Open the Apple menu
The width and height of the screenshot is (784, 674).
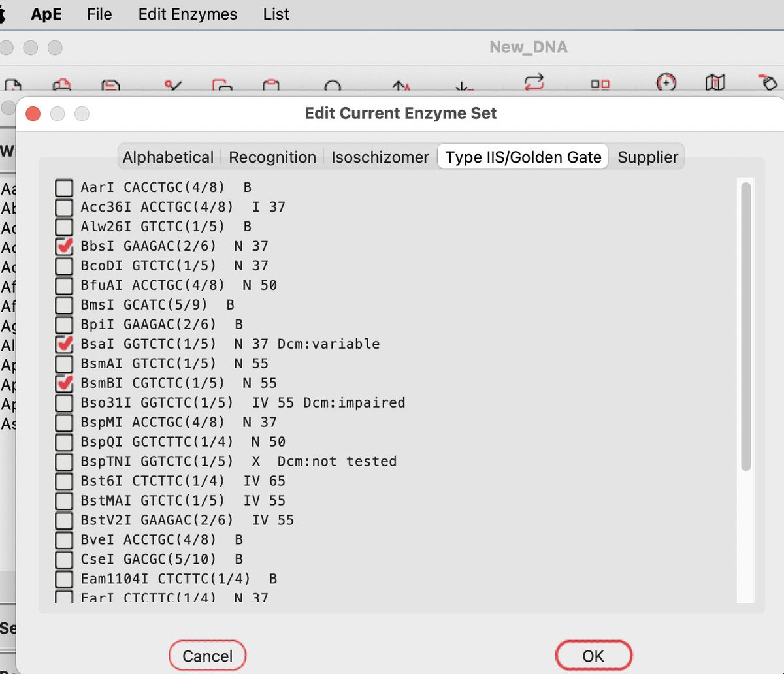(2, 14)
